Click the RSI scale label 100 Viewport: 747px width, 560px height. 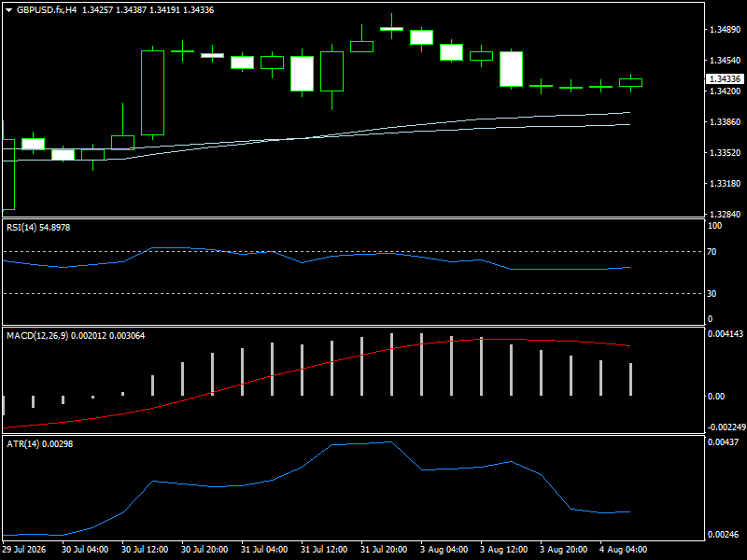tap(714, 226)
